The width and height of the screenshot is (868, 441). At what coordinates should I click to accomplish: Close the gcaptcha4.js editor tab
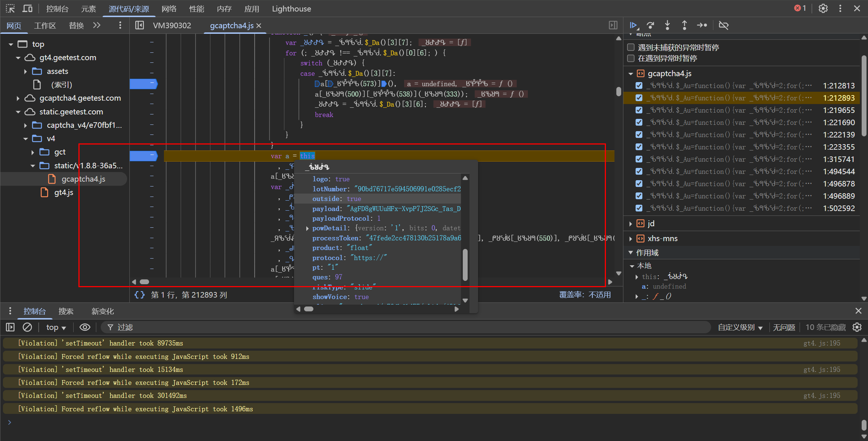(x=259, y=26)
